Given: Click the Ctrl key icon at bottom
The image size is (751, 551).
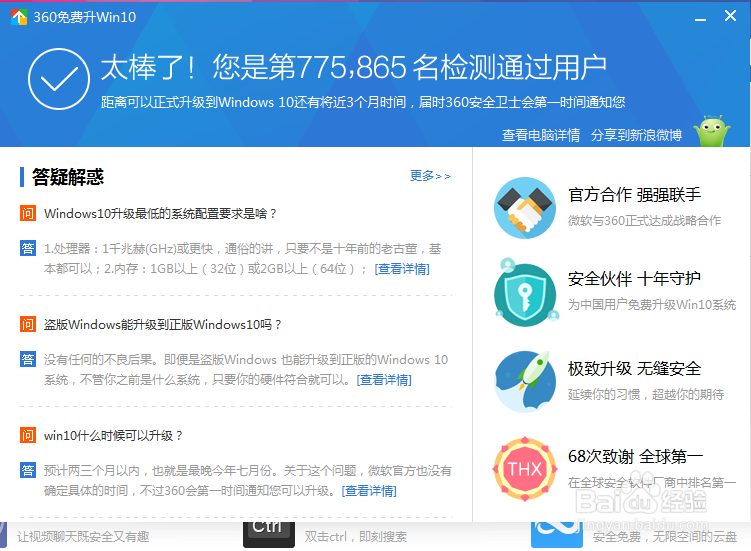Looking at the screenshot, I should (x=269, y=534).
